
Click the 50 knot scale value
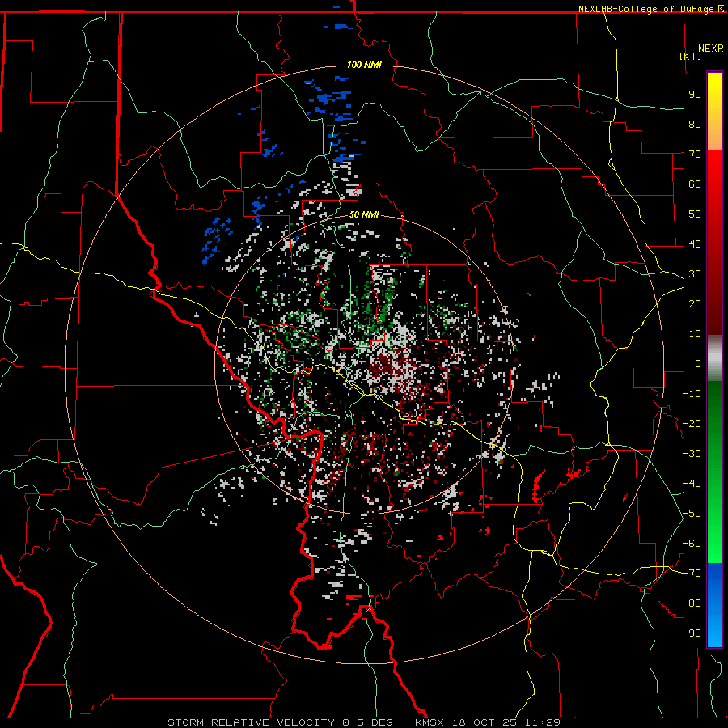[x=695, y=214]
